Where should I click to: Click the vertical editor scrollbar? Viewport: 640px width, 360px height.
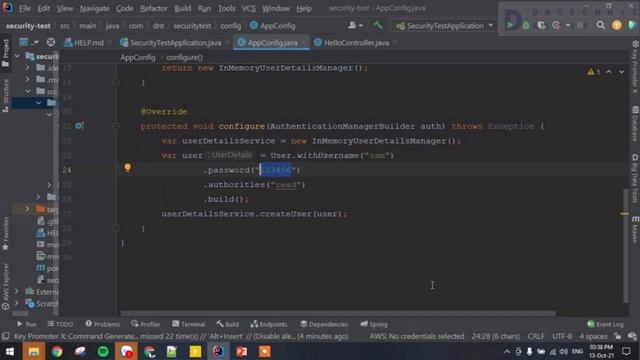(626, 246)
